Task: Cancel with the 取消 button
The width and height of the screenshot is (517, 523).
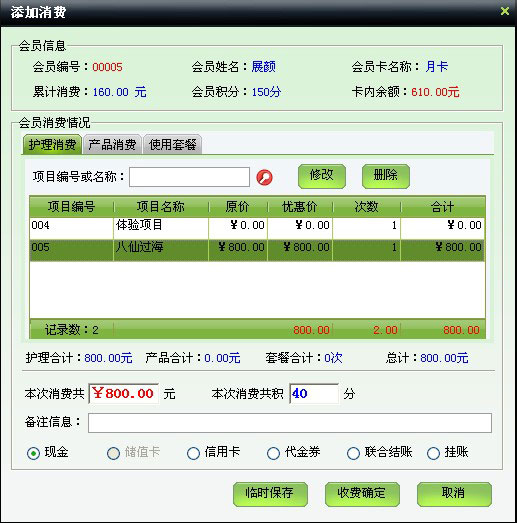Action: 454,494
